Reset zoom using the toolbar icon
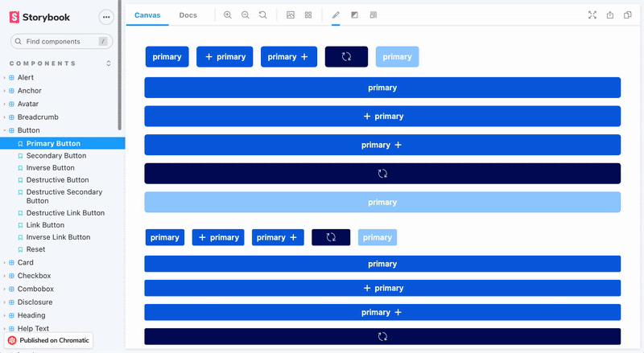Viewport: 644px width, 353px height. [263, 15]
